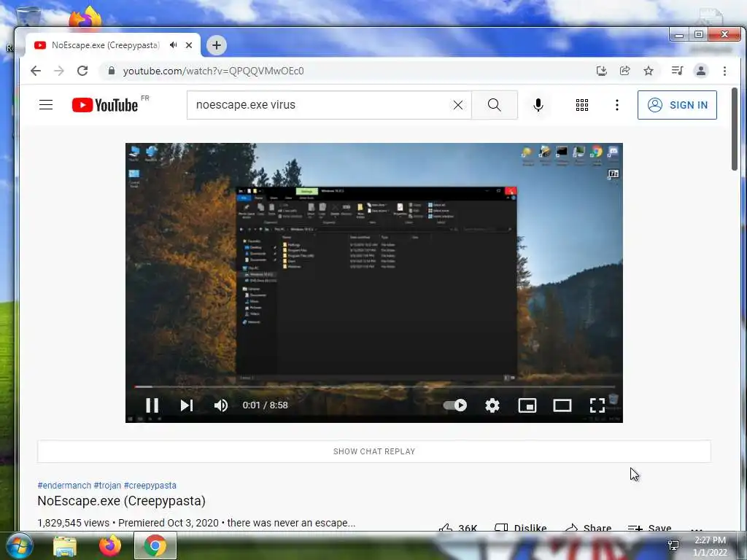Open the Chrome three-dot menu
Image resolution: width=747 pixels, height=560 pixels.
click(724, 71)
